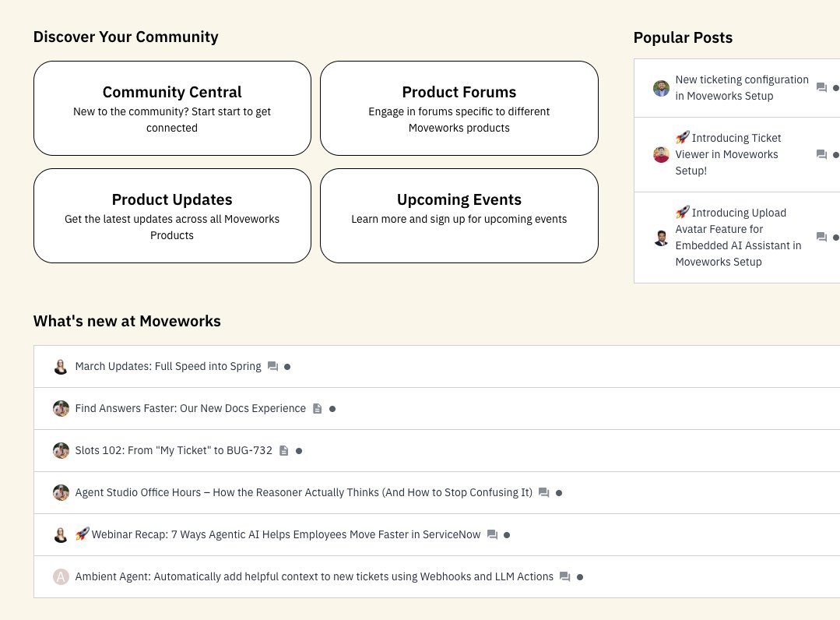Click document icon next to Find Answers Faster
This screenshot has width=840, height=620.
tap(317, 408)
